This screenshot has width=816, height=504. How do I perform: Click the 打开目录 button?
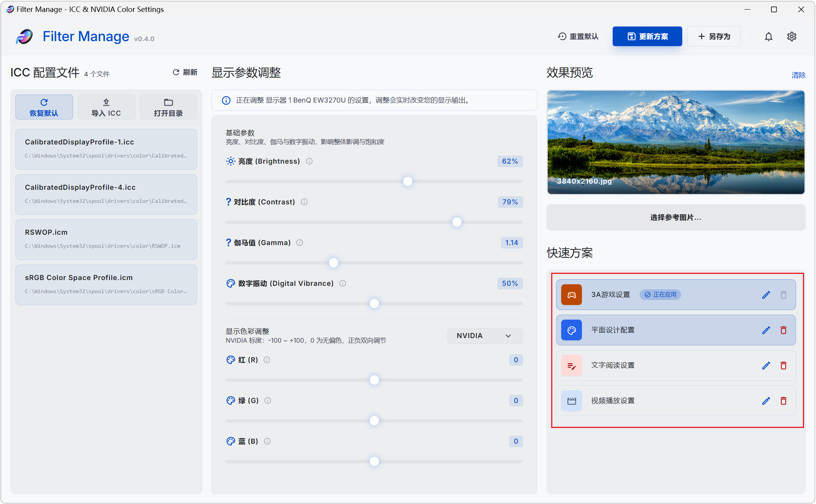(168, 107)
